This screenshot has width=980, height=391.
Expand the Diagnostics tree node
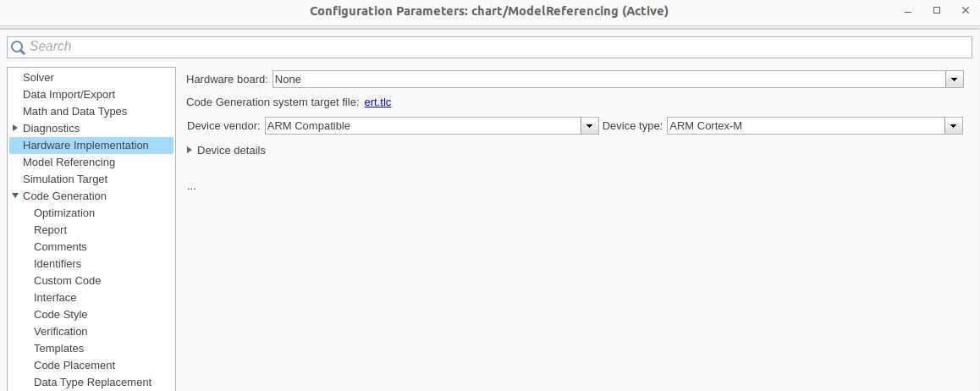(15, 128)
